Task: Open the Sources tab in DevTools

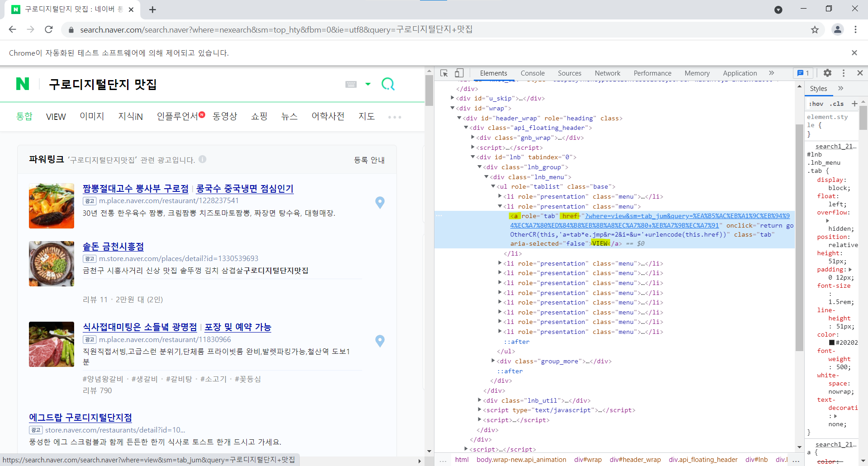Action: [570, 73]
